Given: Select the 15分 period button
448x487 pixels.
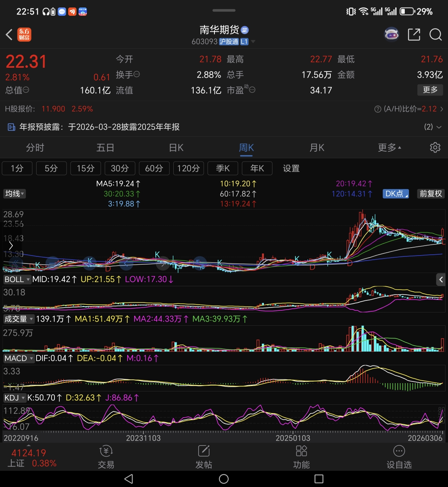Looking at the screenshot, I should coord(86,168).
